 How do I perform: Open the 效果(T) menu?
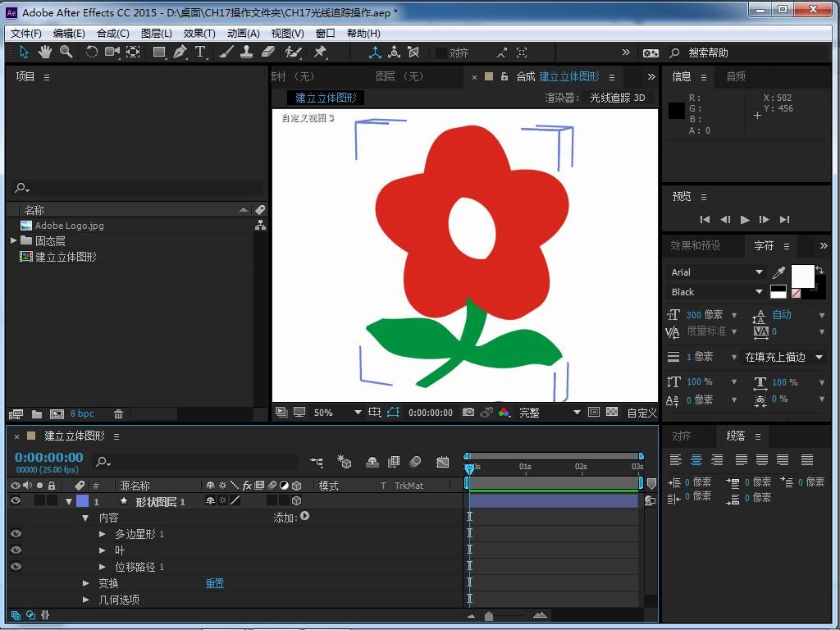(x=199, y=33)
